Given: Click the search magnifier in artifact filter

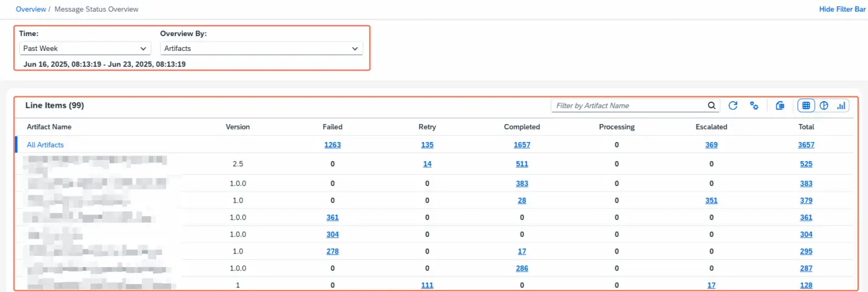Looking at the screenshot, I should [x=712, y=106].
